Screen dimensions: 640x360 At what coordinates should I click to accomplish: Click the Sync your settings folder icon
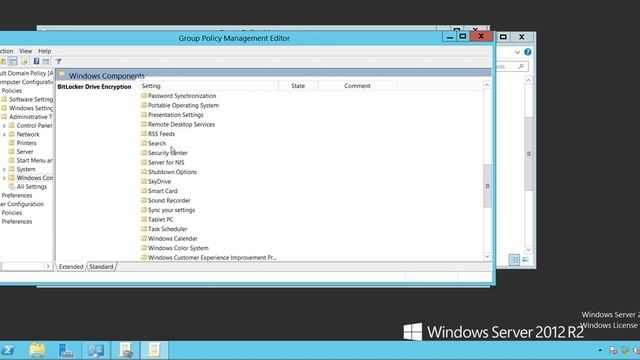144,210
